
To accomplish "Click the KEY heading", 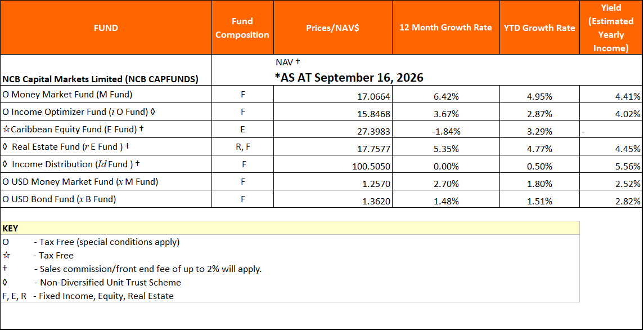I will coord(10,228).
